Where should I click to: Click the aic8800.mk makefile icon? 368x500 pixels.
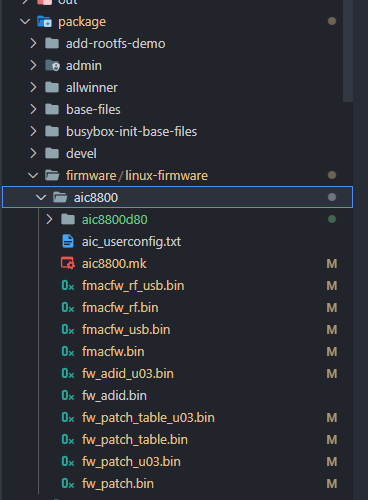tap(68, 263)
